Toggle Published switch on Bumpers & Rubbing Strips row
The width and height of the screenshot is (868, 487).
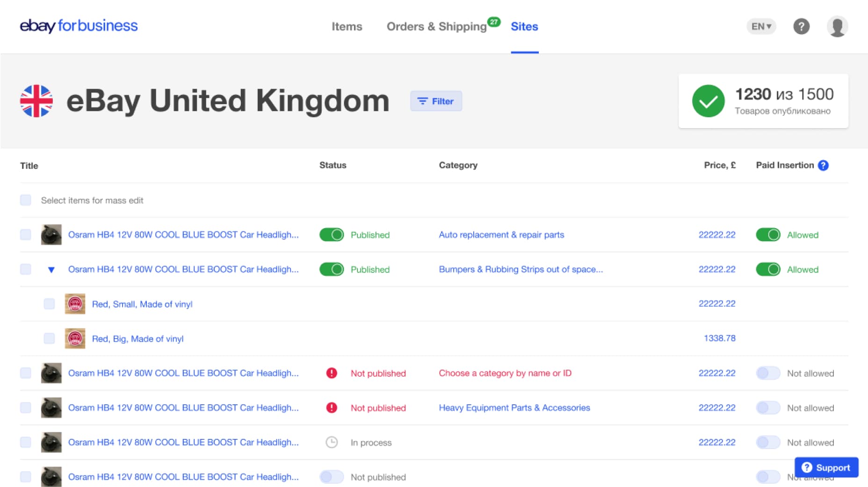[332, 269]
